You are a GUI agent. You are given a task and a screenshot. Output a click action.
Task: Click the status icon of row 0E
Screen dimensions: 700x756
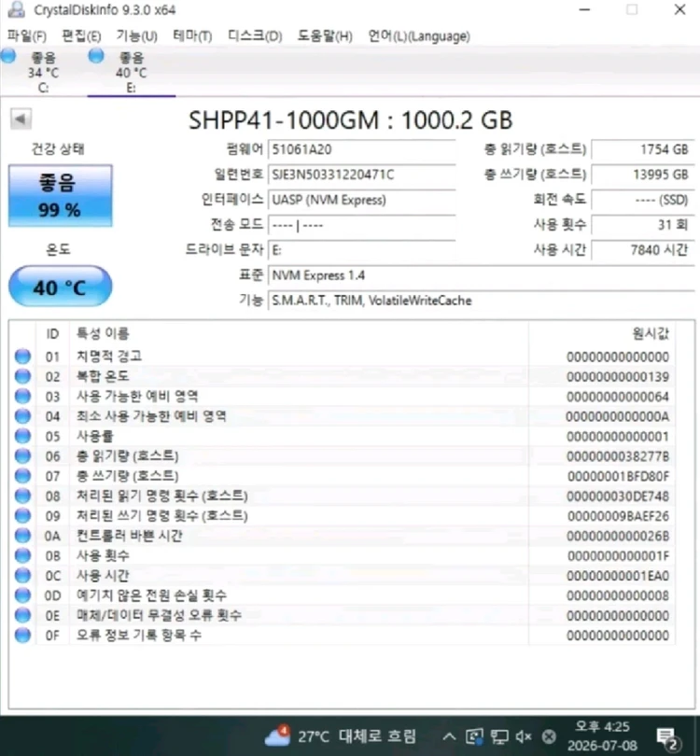coord(22,615)
